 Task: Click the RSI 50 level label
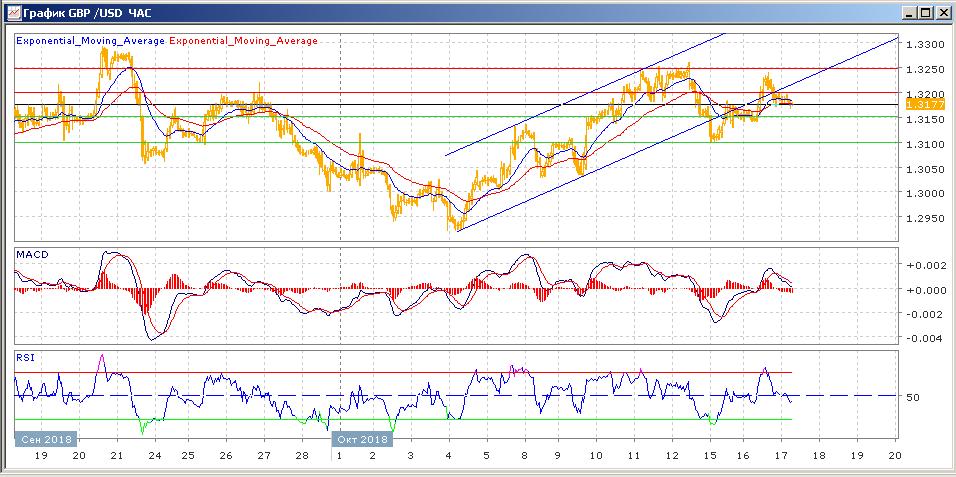(x=913, y=398)
